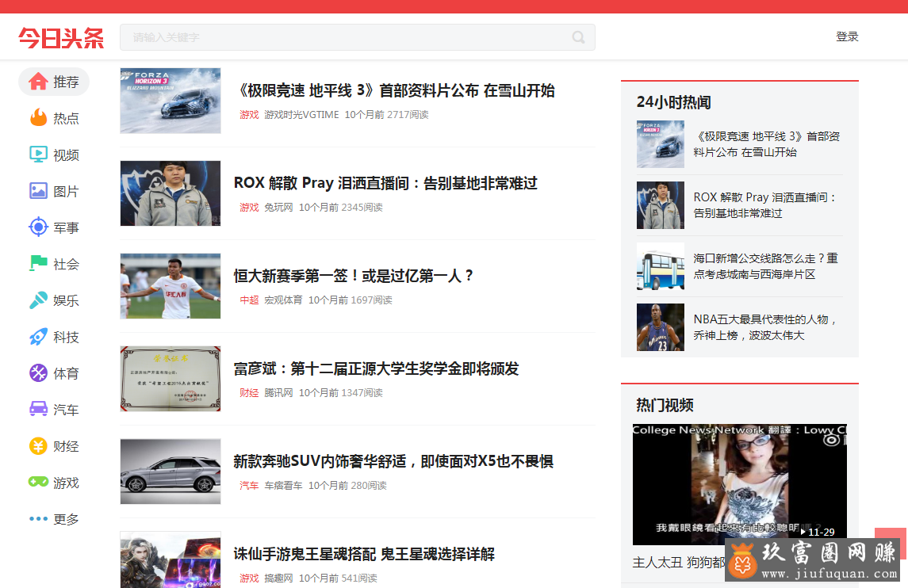
Task: Play the College News Network hot video
Action: 740,484
